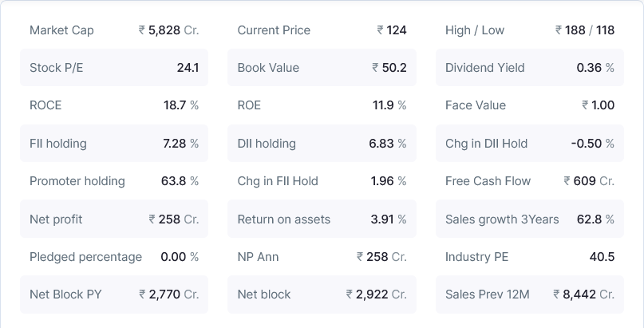Click the Current Price value ₹ 124
644x328 pixels.
point(392,30)
